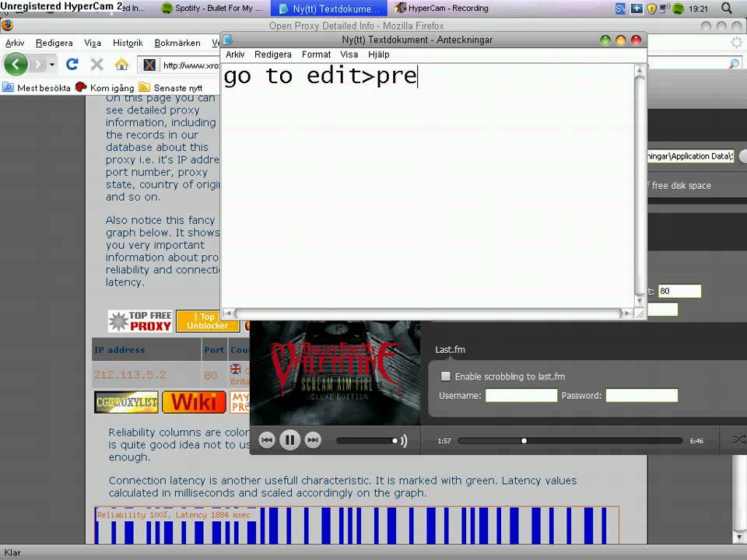The image size is (747, 560).
Task: Seek along the Spotify track progress bar
Action: coord(570,440)
